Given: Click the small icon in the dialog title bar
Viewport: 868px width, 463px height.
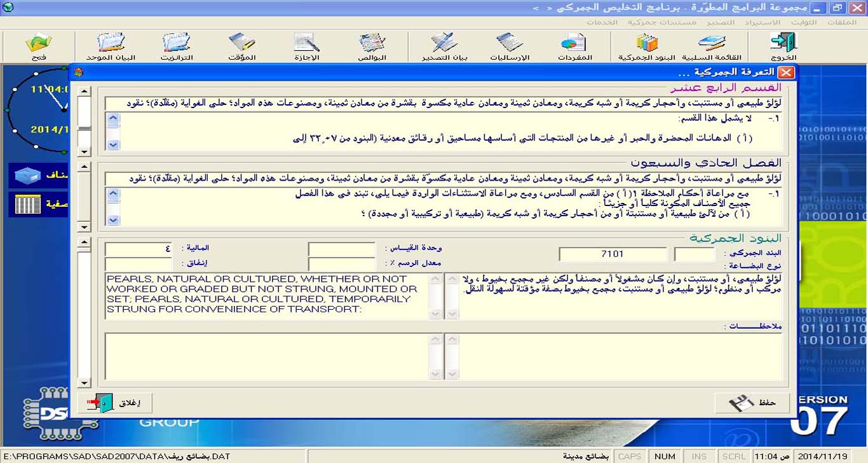Looking at the screenshot, I should coord(79,73).
